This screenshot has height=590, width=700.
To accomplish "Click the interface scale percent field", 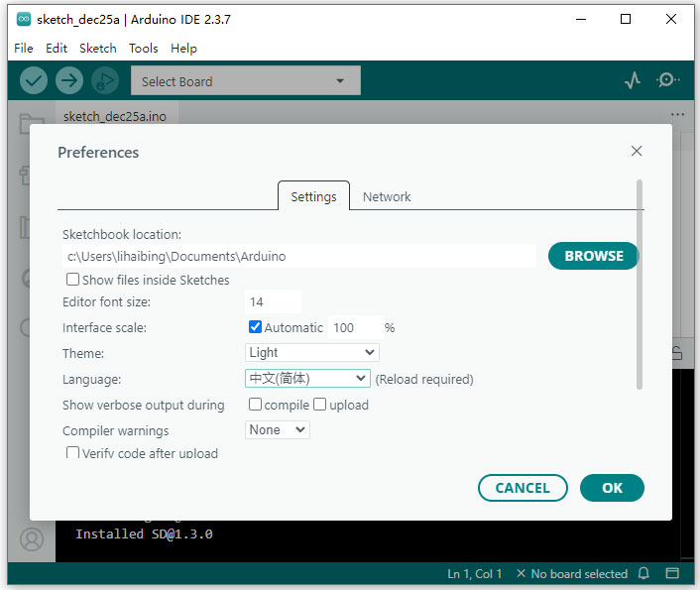I will click(x=356, y=327).
